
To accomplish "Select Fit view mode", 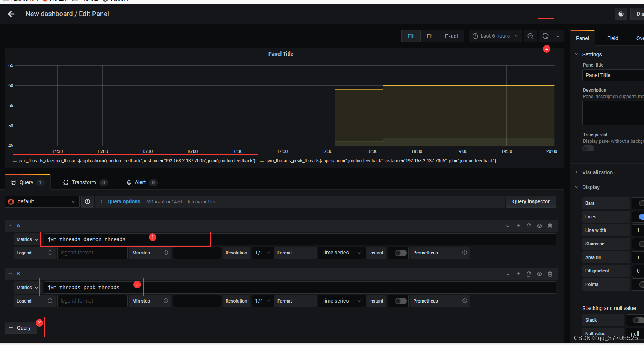I will click(430, 36).
